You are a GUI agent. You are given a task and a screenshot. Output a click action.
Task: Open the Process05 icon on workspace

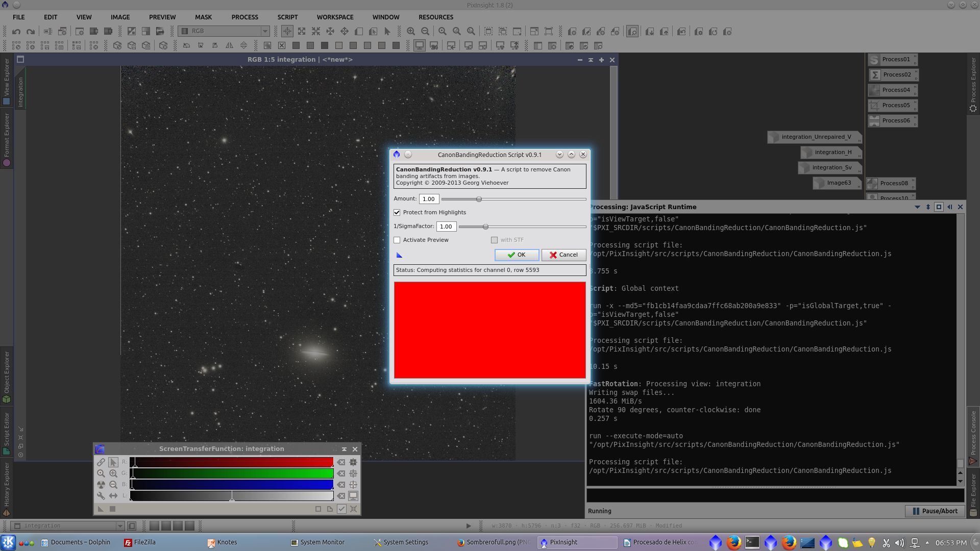tap(892, 106)
